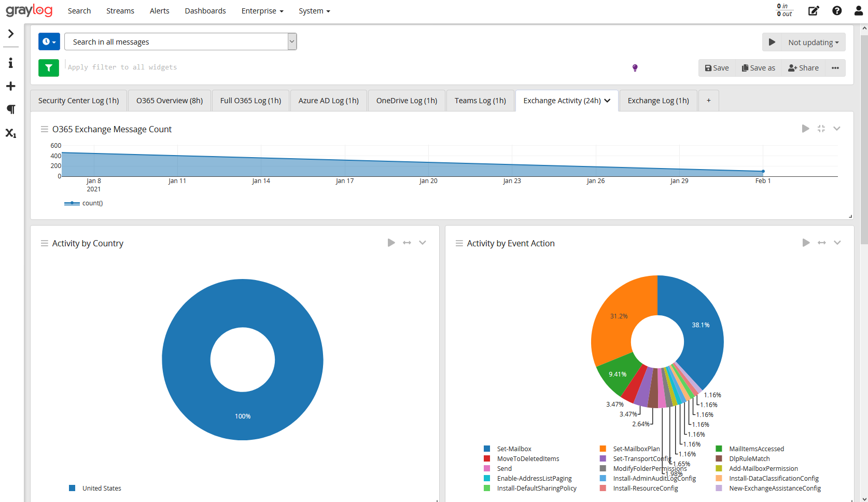Open the O365 Exchange Message Count widget menu
This screenshot has height=502, width=868.
pyautogui.click(x=837, y=129)
